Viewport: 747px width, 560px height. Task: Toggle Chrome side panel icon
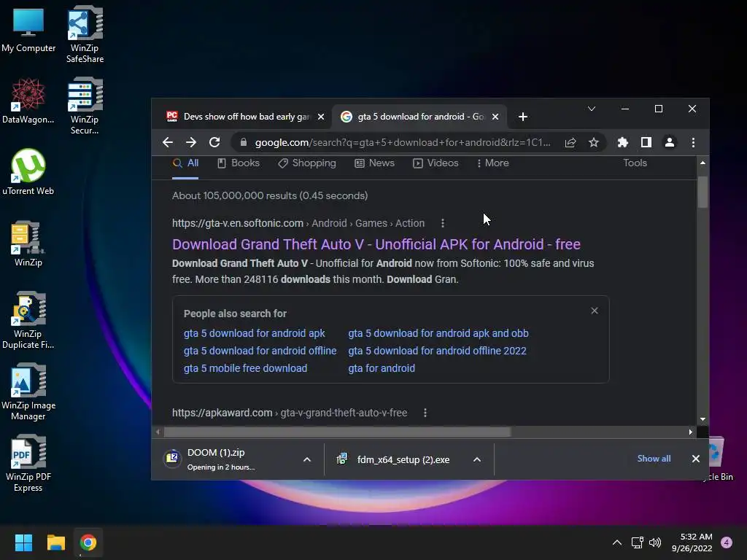point(646,142)
